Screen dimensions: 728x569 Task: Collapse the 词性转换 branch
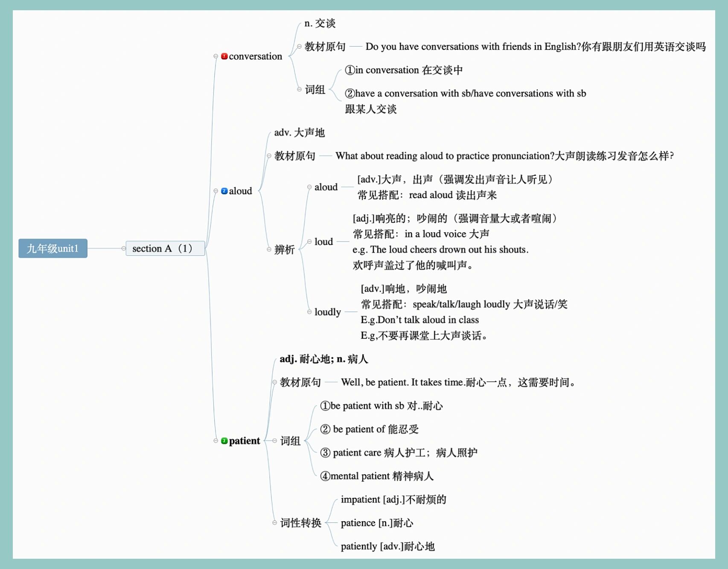(274, 522)
